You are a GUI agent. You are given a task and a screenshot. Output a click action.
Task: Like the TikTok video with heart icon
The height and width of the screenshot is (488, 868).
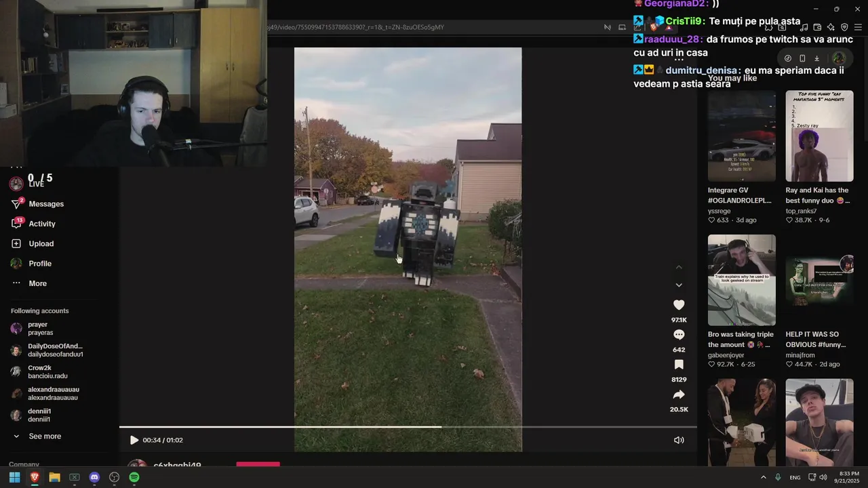(x=679, y=305)
